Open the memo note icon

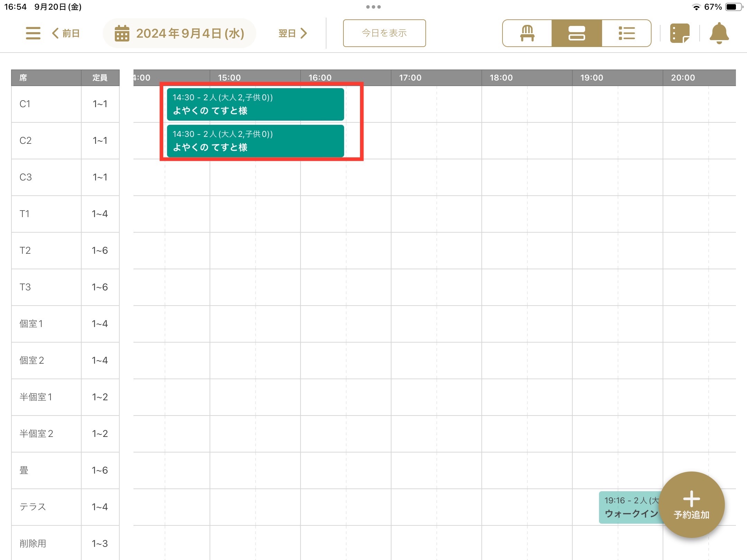click(x=680, y=33)
